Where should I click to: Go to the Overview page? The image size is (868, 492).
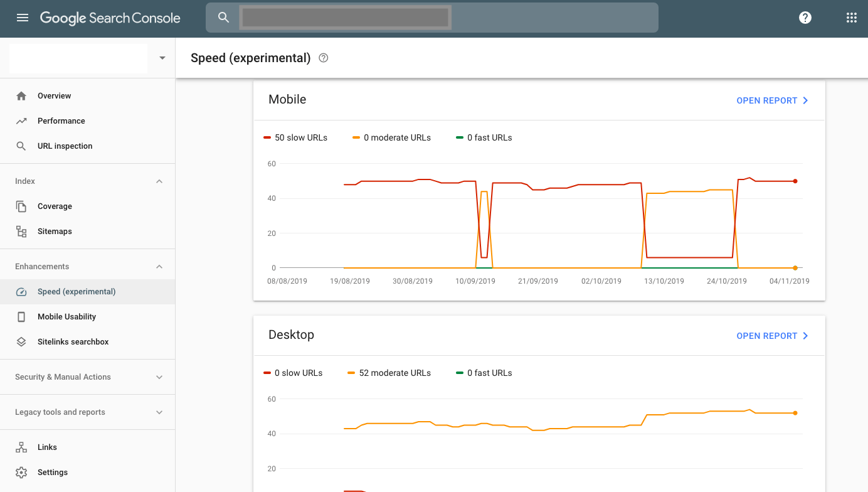[54, 96]
